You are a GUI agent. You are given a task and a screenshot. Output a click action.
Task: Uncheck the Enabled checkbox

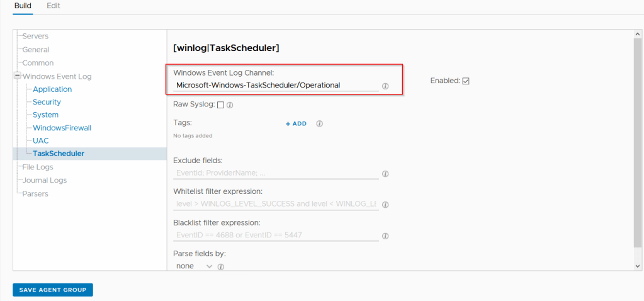pos(466,81)
